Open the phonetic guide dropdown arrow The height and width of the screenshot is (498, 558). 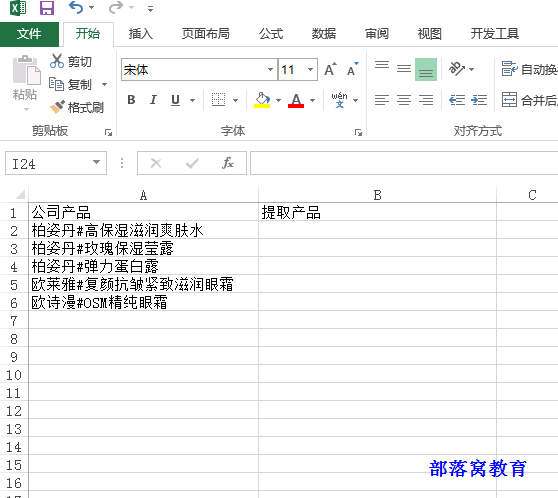(356, 100)
